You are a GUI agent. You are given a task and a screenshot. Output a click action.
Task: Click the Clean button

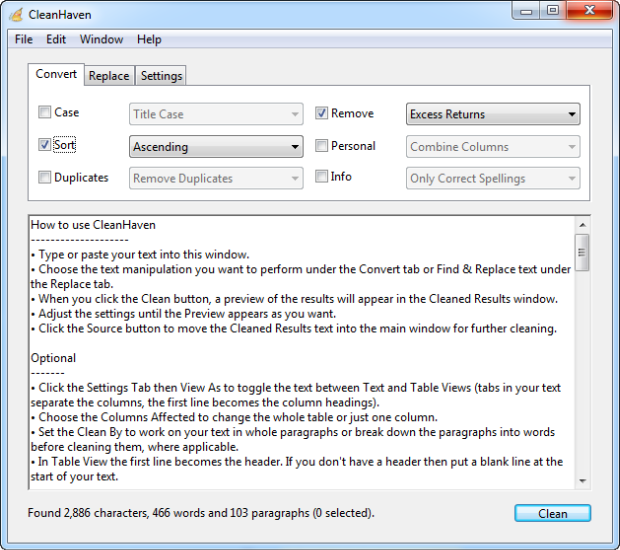tap(552, 513)
